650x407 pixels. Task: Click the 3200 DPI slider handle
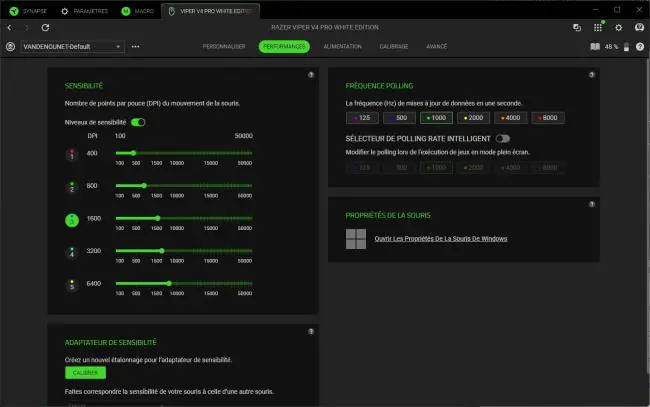pos(162,251)
